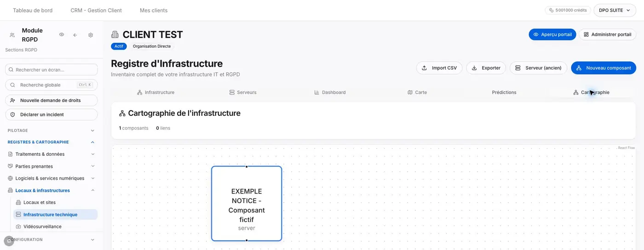Click the building icon next to CLIENT TEST
This screenshot has height=250, width=644.
115,34
